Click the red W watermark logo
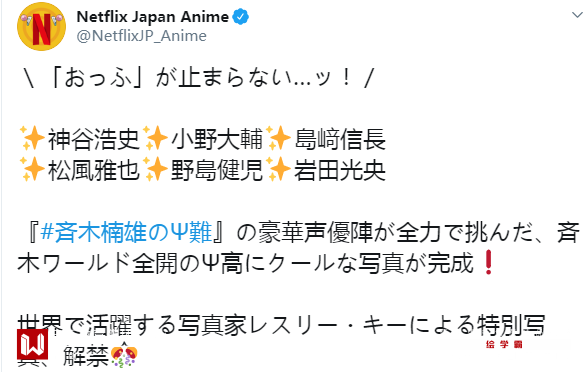Screen dimensions: 588x372 point(32,345)
